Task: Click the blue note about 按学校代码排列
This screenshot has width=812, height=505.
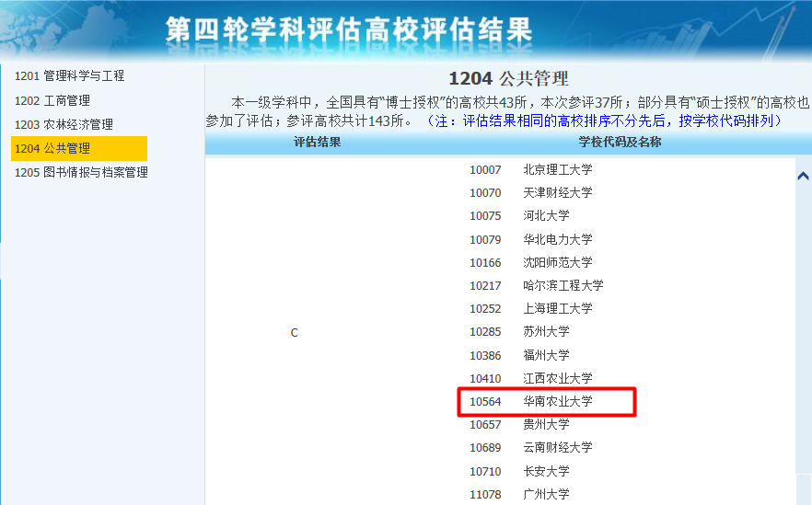Action: [x=603, y=121]
